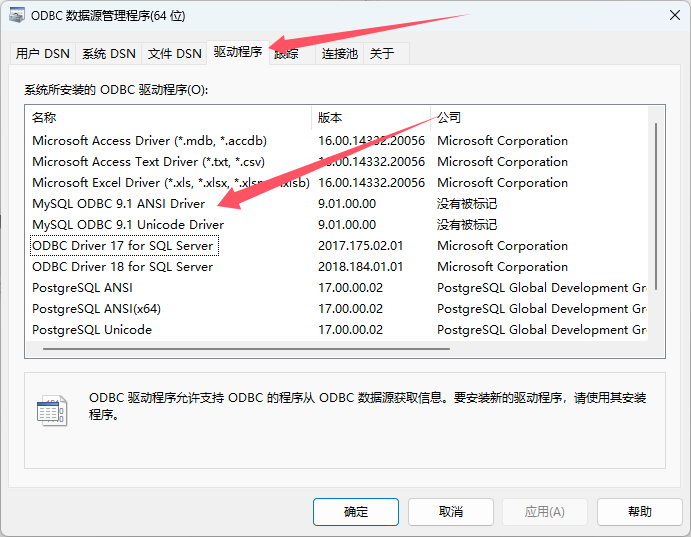Click the 系统所安装的 ODBC 驱动程序(O) label
The height and width of the screenshot is (537, 691).
[116, 90]
